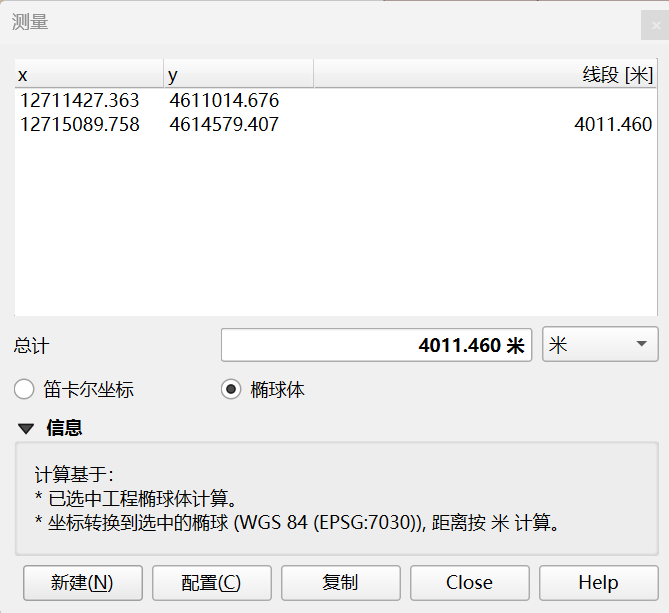The height and width of the screenshot is (613, 669).
Task: Select y value 4614579.407 in second row
Action: [224, 125]
